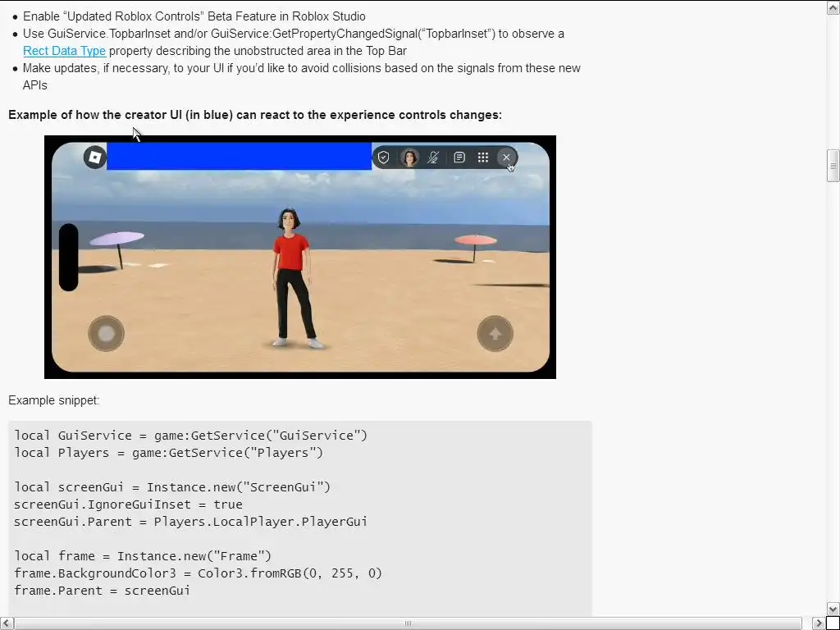Click the line 'local GuiService = game:GetService("GuiService")'
Screen dimensions: 840x630
pos(190,436)
